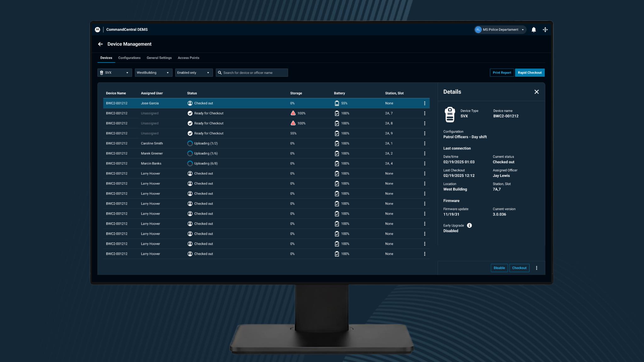Open the WestBuilding location dropdown
The height and width of the screenshot is (362, 644).
(153, 73)
